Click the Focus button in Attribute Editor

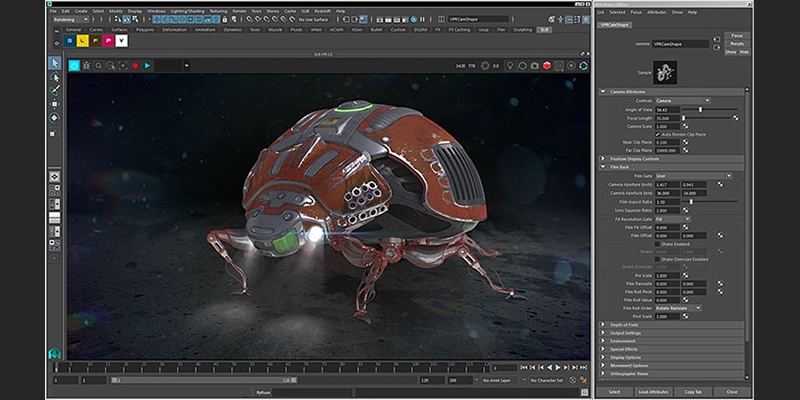737,36
